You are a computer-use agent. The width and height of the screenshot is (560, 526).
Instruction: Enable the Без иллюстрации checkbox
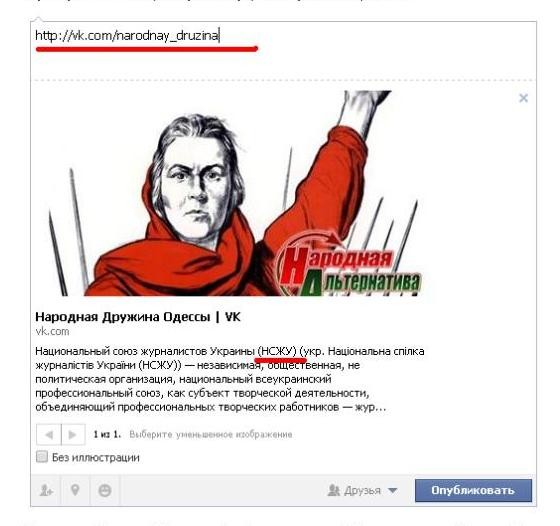click(42, 457)
